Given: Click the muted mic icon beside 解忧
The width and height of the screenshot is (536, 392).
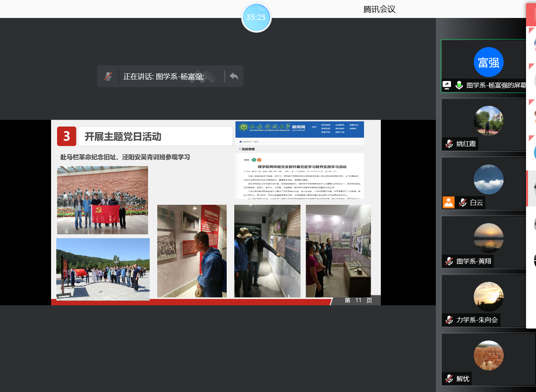Looking at the screenshot, I should pyautogui.click(x=449, y=378).
